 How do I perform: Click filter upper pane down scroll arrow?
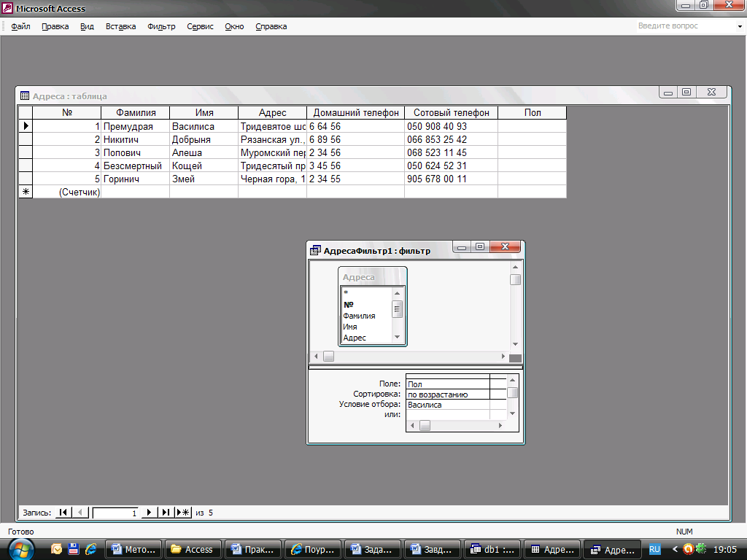click(x=515, y=344)
